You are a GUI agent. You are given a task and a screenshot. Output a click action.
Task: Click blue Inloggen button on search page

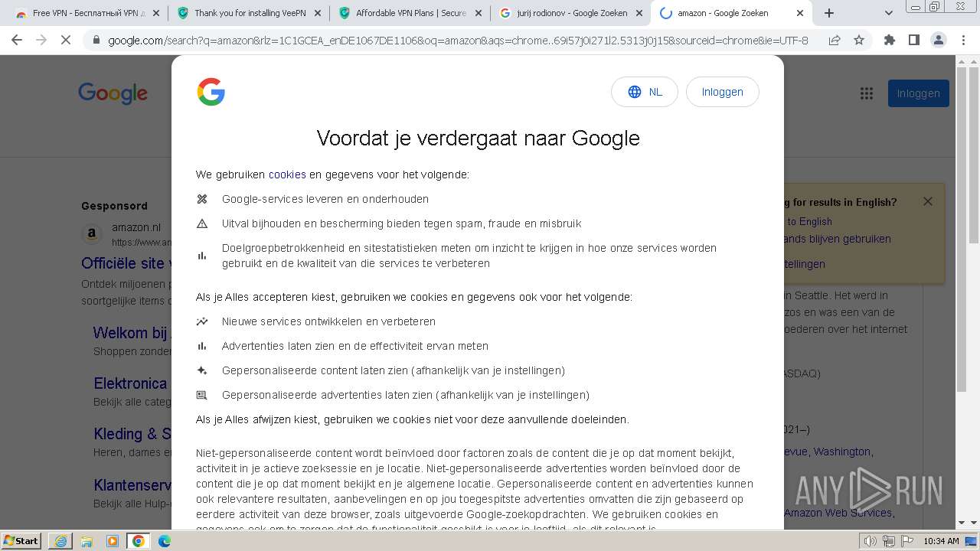pos(919,93)
